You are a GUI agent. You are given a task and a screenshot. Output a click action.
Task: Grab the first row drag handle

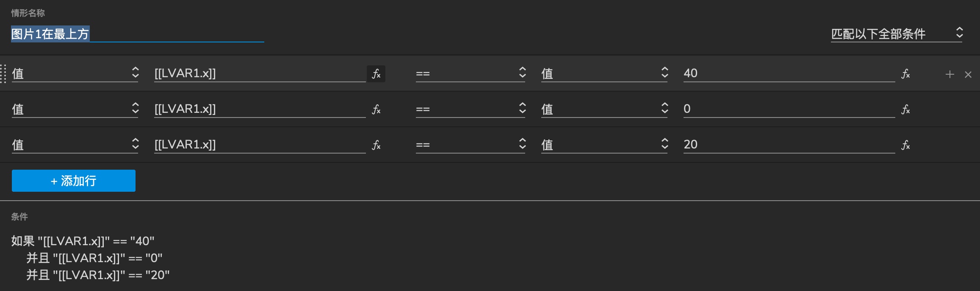coord(3,74)
